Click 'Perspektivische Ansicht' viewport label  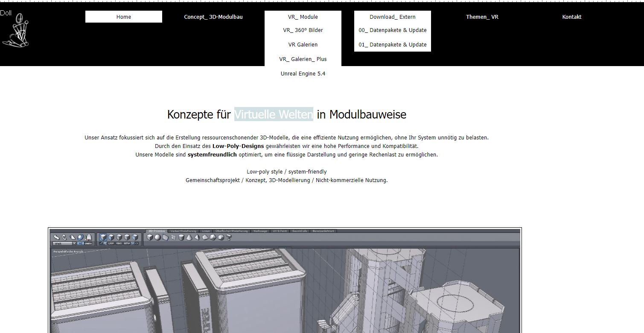[68, 252]
